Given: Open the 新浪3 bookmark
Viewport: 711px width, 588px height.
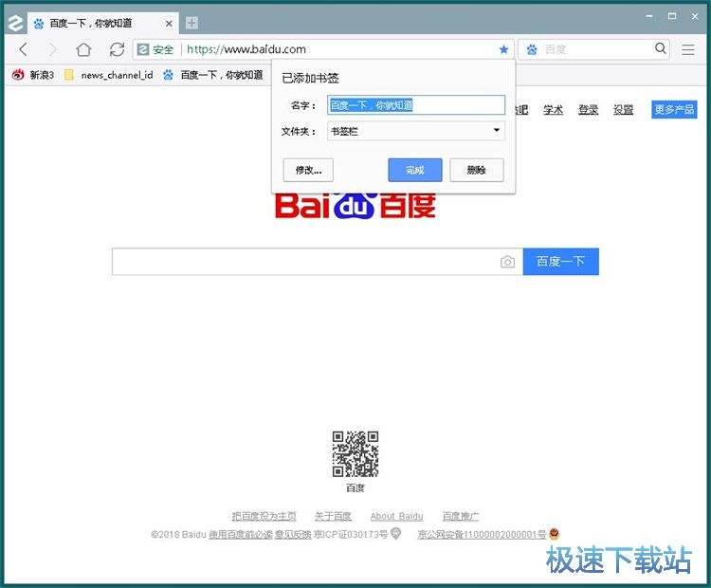Looking at the screenshot, I should [x=32, y=75].
